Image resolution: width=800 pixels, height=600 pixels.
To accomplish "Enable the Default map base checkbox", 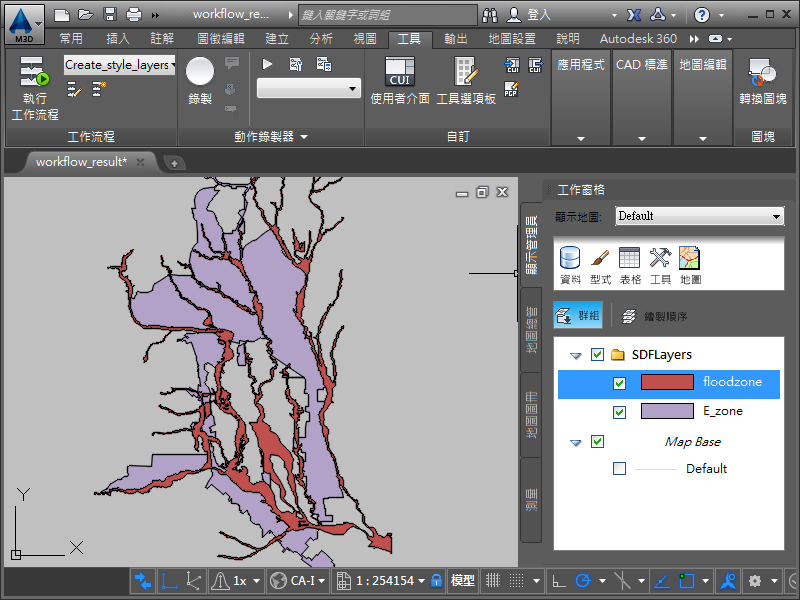I will pyautogui.click(x=619, y=469).
